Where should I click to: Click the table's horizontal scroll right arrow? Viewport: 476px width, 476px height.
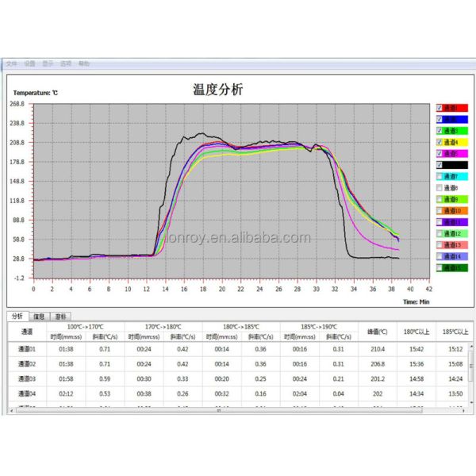(x=463, y=411)
